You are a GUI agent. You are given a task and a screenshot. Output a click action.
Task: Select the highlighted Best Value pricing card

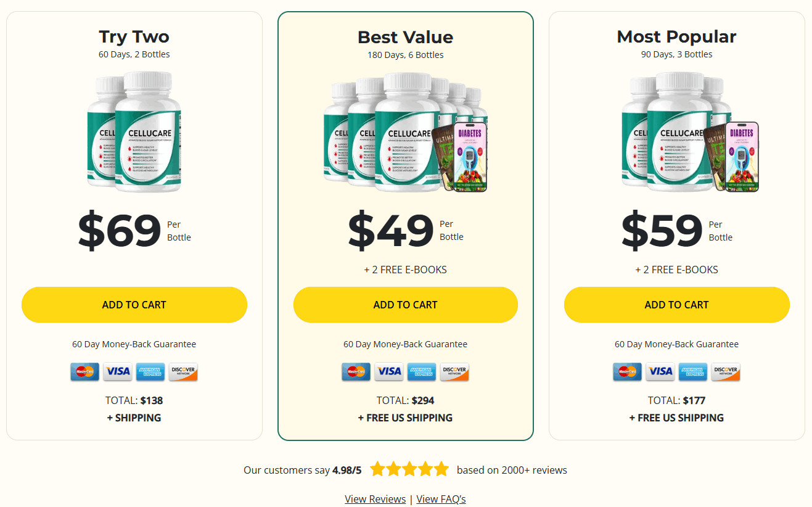[405, 225]
